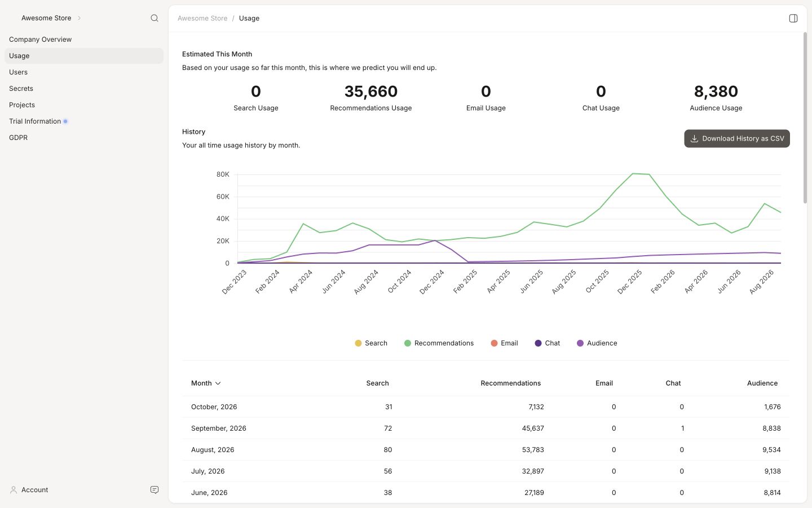The image size is (812, 508).
Task: Open the search magnifier icon in sidebar
Action: point(154,18)
